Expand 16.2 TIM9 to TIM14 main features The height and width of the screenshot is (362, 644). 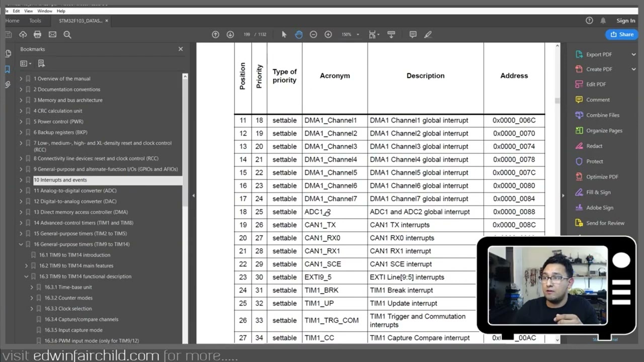[x=27, y=266]
